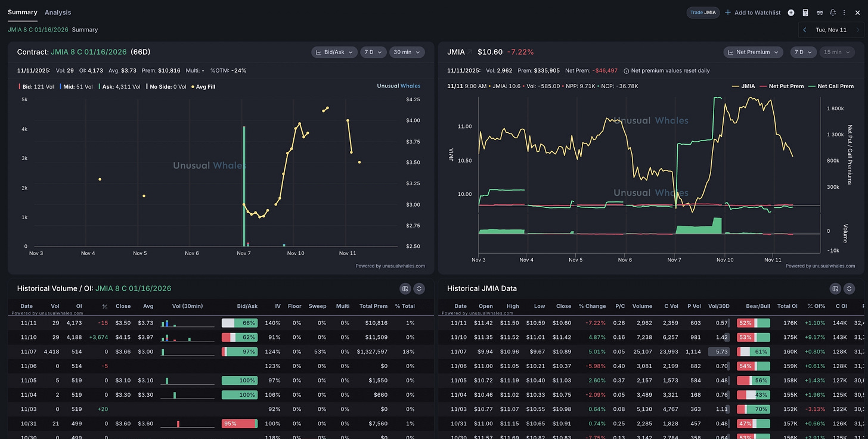Click the Trade JMIA button
The width and height of the screenshot is (868, 439).
tap(703, 13)
